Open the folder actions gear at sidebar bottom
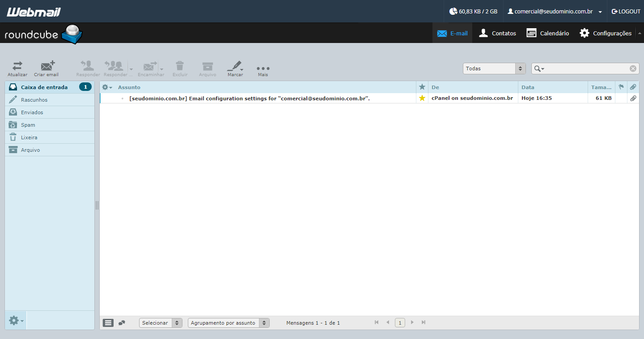The image size is (644, 339). [16, 321]
